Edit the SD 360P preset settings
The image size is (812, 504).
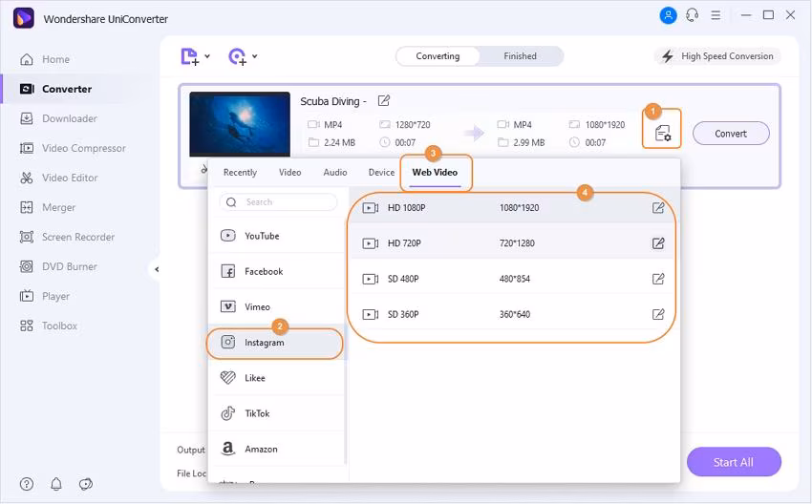[657, 314]
